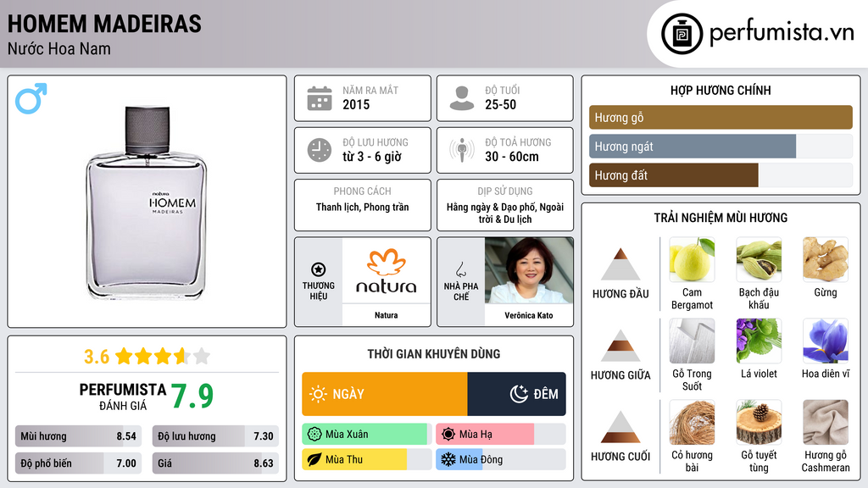Click the Mùa Thu season bar
Image resolution: width=868 pixels, height=488 pixels.
pos(367,459)
